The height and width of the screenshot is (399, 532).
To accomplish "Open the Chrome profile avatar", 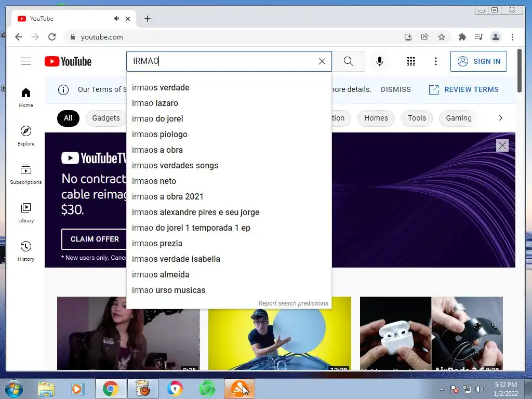I will (496, 37).
